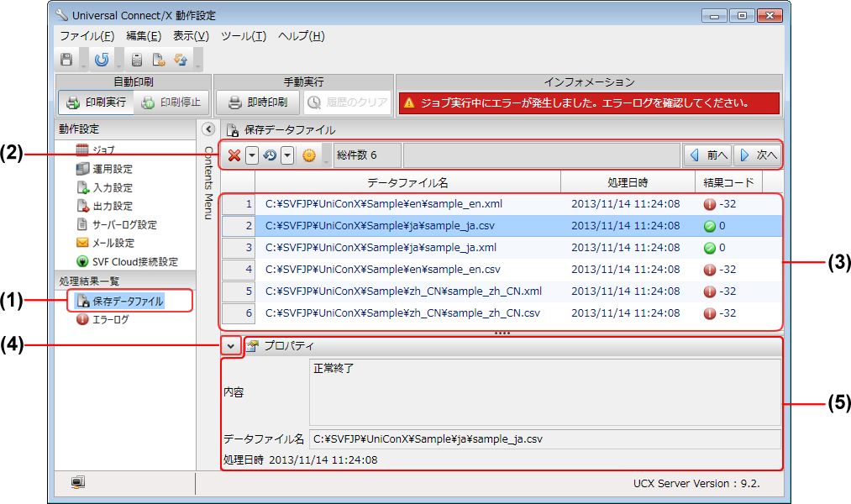Viewport: 851px width, 504px height.
Task: Select row with sample_ja.xml file
Action: click(502, 248)
